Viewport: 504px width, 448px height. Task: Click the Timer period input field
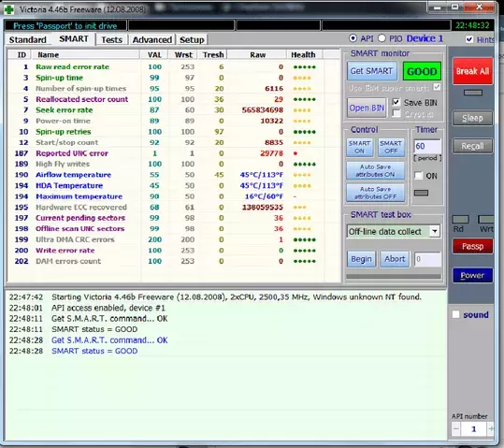tap(427, 146)
